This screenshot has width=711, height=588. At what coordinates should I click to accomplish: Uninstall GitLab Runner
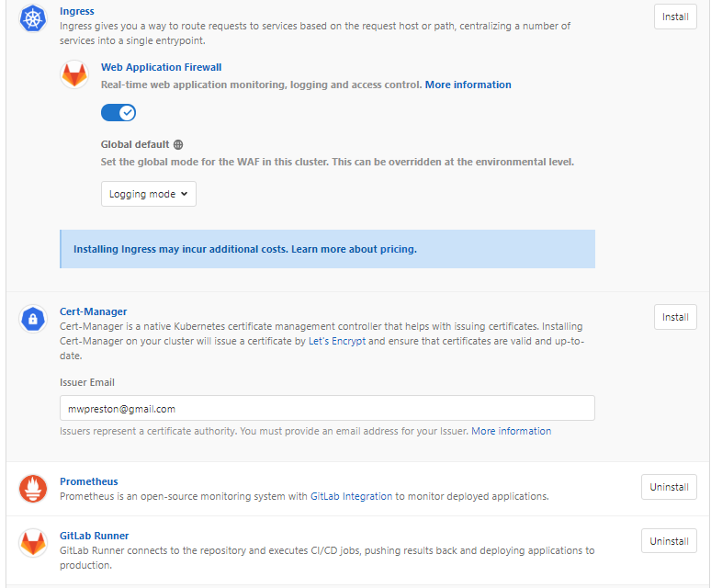[669, 541]
